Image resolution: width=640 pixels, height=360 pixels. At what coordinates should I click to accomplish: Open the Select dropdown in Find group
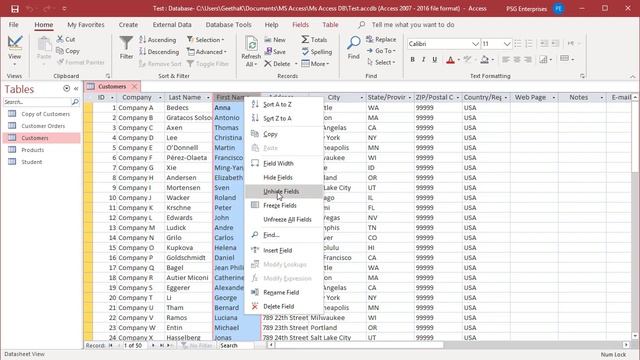tap(381, 62)
